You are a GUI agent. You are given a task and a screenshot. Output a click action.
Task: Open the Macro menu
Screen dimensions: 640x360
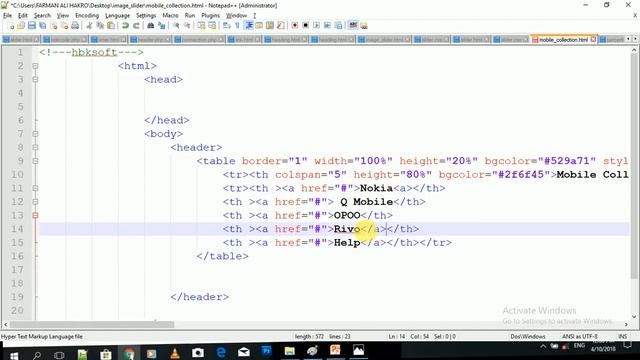(x=170, y=16)
